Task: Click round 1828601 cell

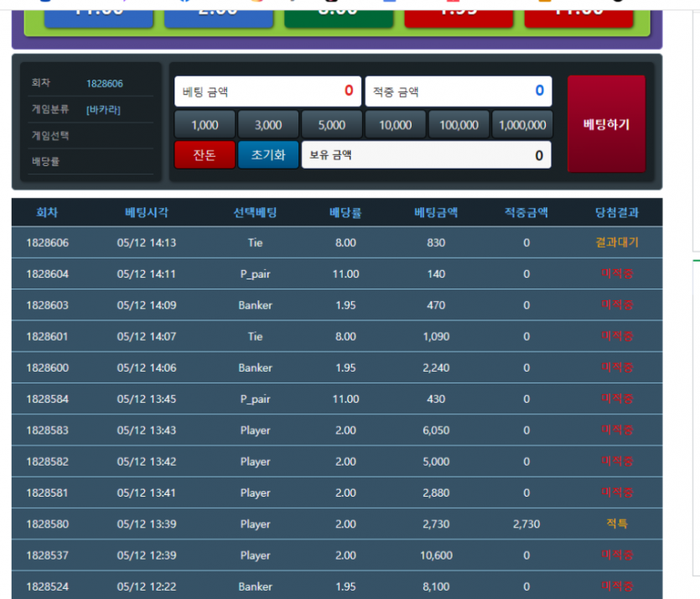Action: click(x=47, y=336)
